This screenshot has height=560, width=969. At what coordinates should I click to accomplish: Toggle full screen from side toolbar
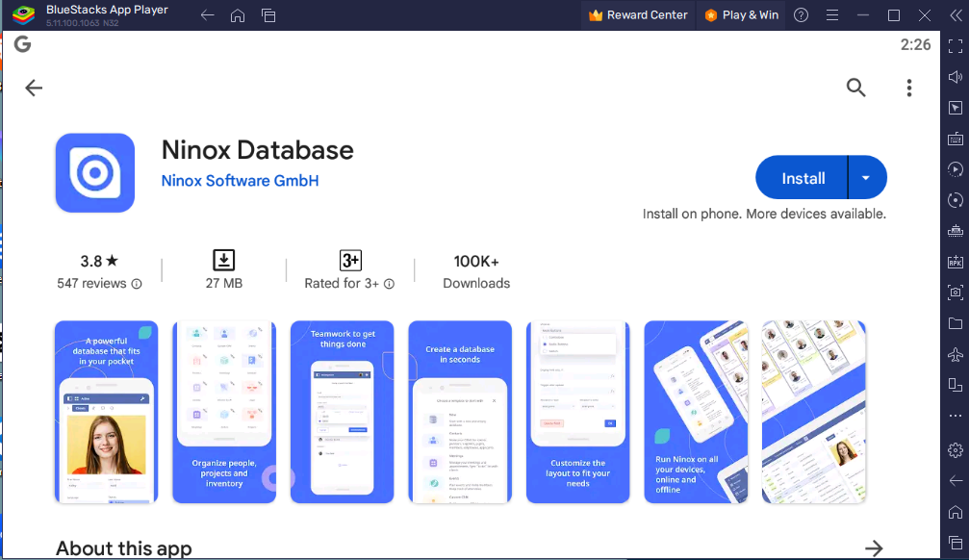point(956,46)
